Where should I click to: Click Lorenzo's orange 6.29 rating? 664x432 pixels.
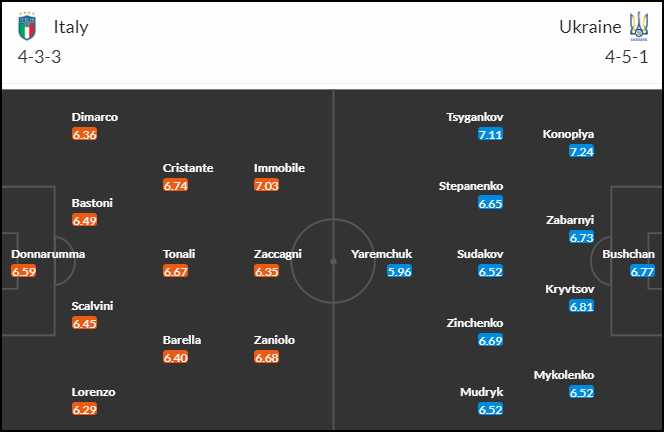click(x=85, y=410)
